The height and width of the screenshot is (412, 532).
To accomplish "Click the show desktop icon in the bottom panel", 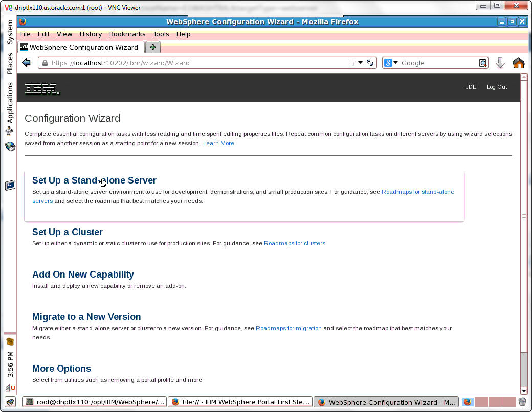I will tap(11, 402).
